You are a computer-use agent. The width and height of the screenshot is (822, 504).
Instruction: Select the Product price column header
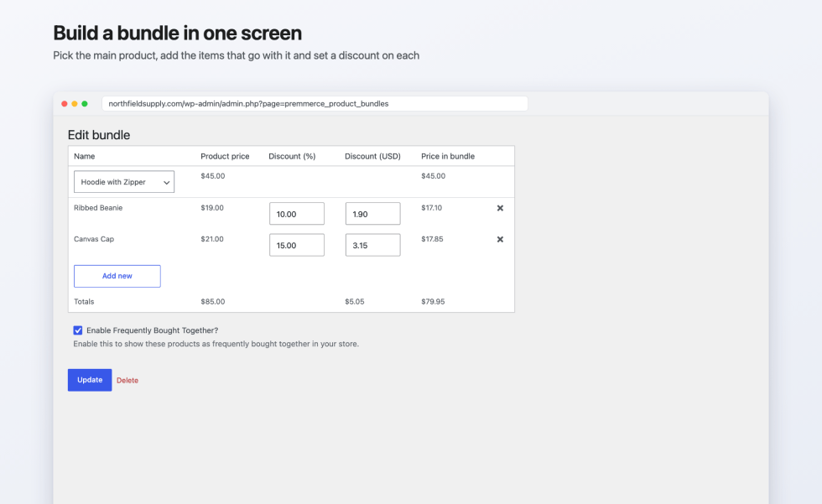(225, 156)
